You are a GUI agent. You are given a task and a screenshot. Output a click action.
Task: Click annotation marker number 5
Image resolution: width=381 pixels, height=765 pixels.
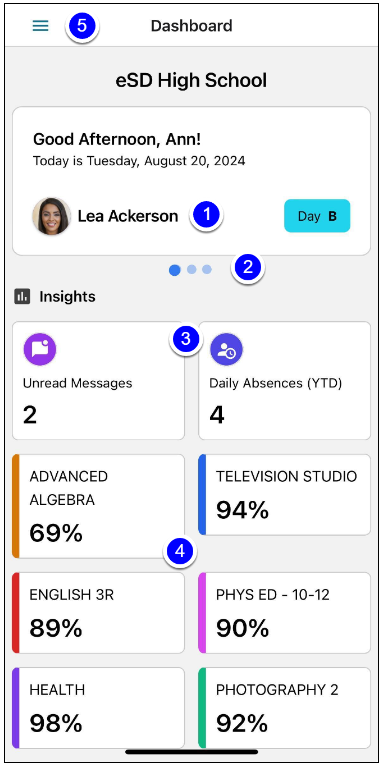[82, 26]
